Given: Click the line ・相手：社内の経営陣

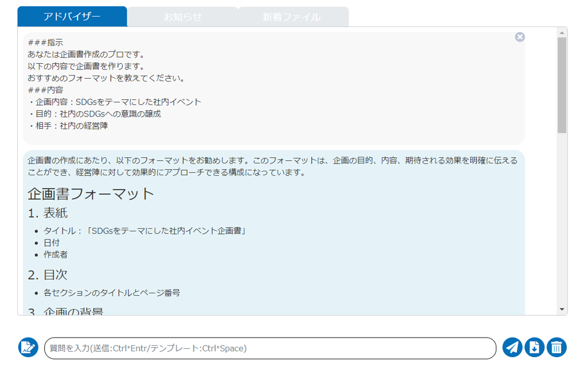Looking at the screenshot, I should coord(68,126).
